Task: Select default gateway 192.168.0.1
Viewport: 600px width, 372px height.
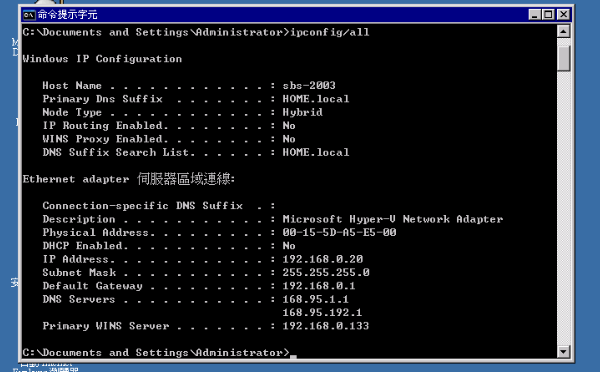Action: click(319, 286)
